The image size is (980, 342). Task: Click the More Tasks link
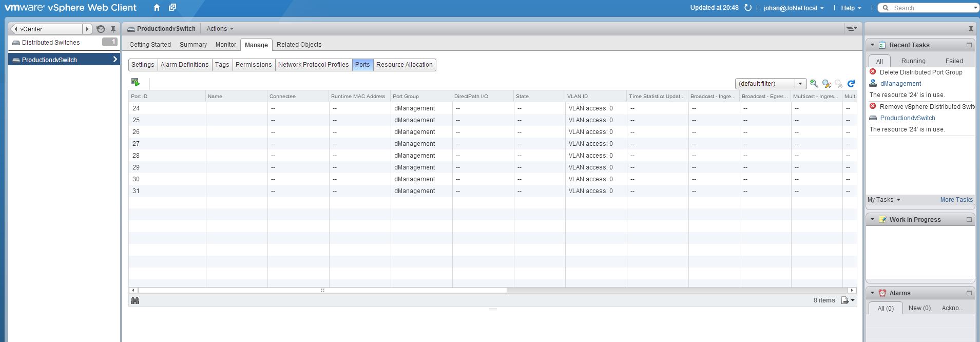[956, 200]
